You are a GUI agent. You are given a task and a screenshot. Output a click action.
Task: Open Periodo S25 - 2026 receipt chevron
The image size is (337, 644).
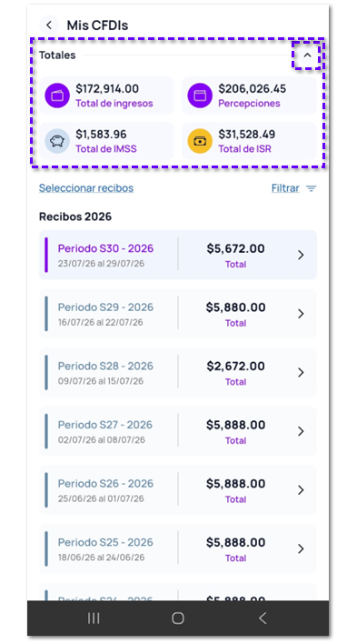coord(301,548)
